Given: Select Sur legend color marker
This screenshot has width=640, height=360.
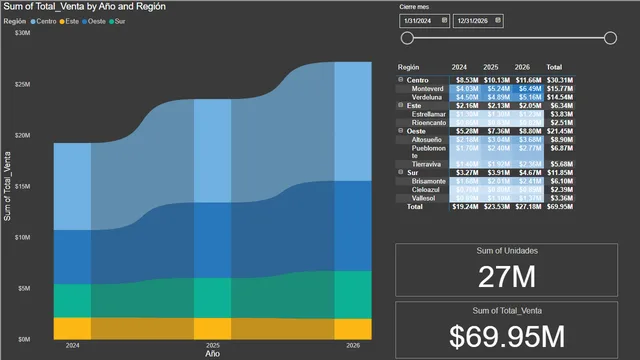Looking at the screenshot, I should (111, 22).
